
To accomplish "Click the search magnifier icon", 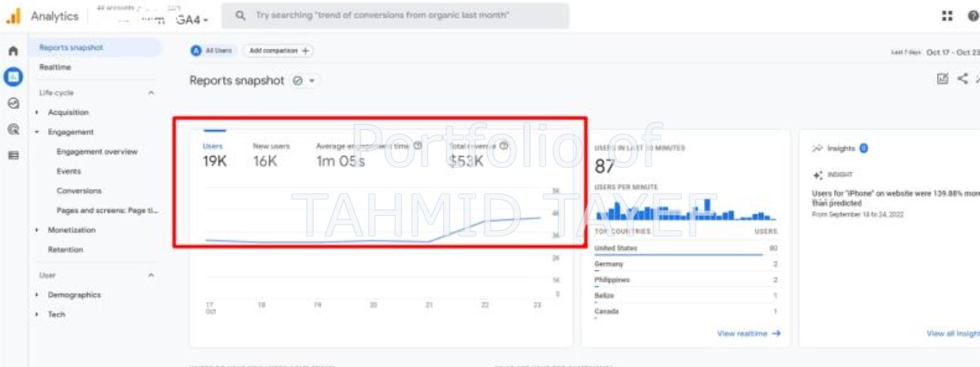I will [x=241, y=16].
